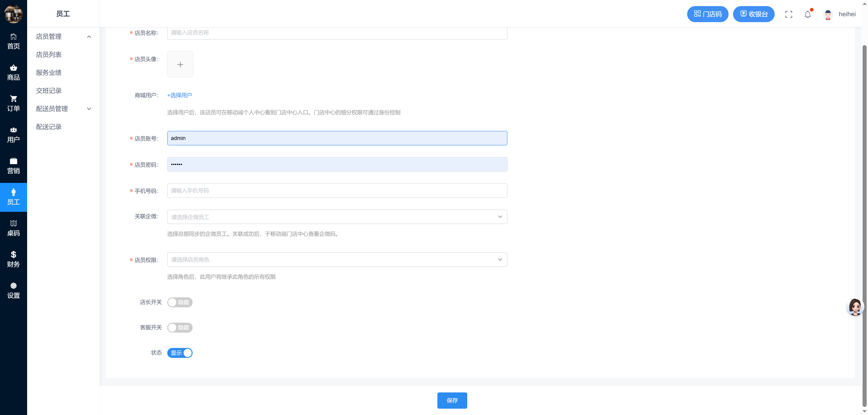868x415 pixels.
Task: Click the +选择用户 link
Action: 180,95
